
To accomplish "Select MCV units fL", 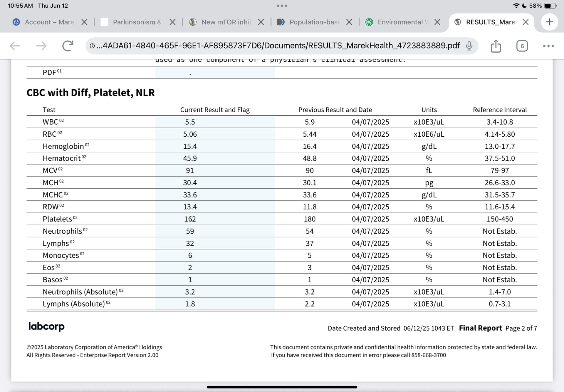I will 429,170.
